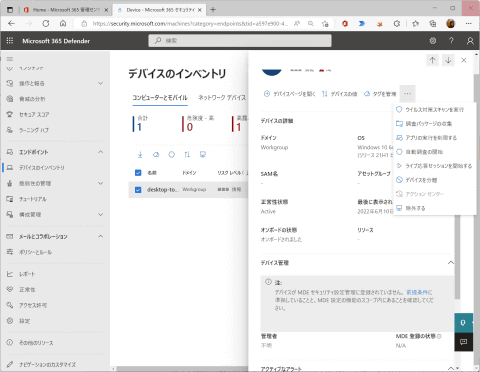
Task: Close the device details flyout panel
Action: coord(464,60)
